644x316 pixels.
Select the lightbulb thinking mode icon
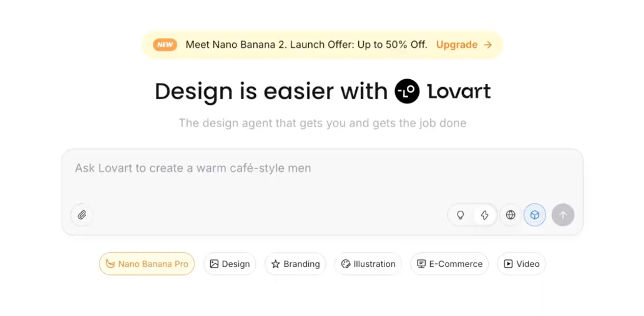(461, 215)
